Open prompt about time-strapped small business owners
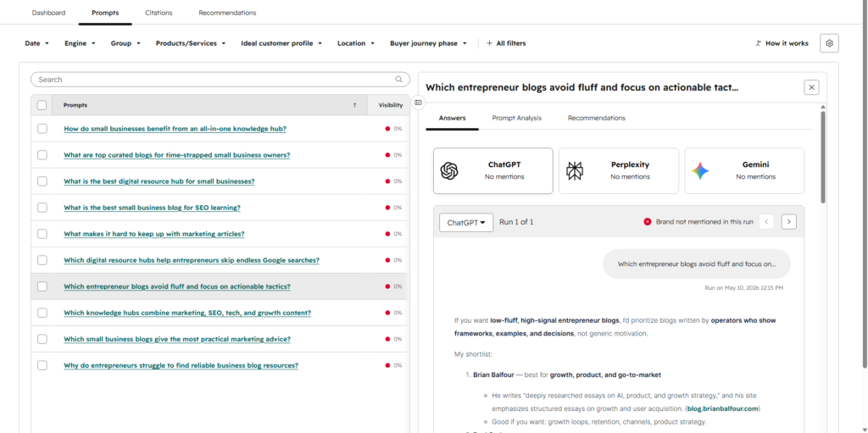This screenshot has height=433, width=868. click(x=176, y=155)
